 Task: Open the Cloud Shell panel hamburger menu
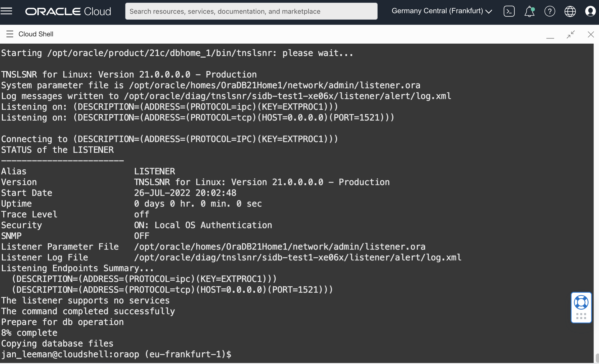coord(10,34)
